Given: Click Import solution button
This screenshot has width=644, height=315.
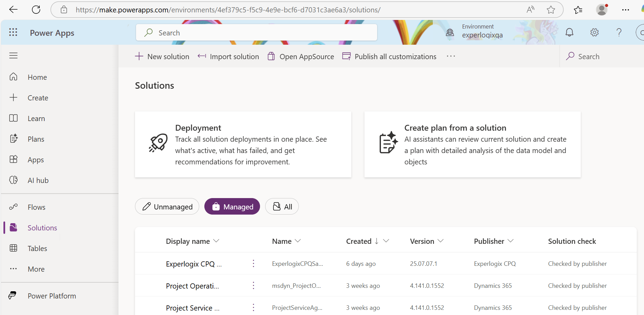Looking at the screenshot, I should click(x=228, y=56).
